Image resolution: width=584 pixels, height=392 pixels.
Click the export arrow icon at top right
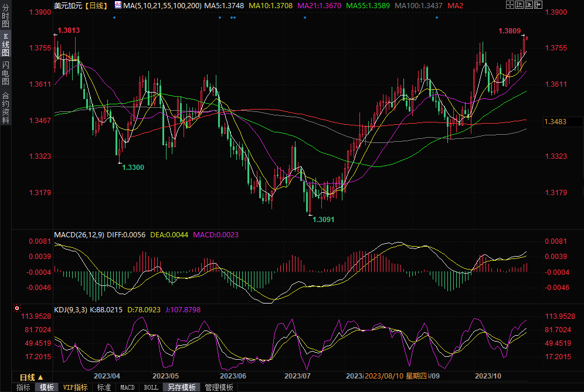(538, 5)
